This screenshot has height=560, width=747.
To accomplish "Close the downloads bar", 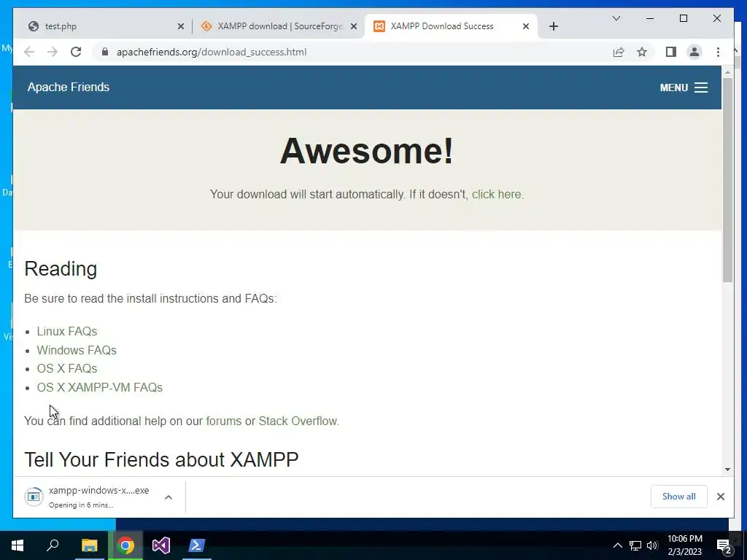I will pyautogui.click(x=720, y=497).
